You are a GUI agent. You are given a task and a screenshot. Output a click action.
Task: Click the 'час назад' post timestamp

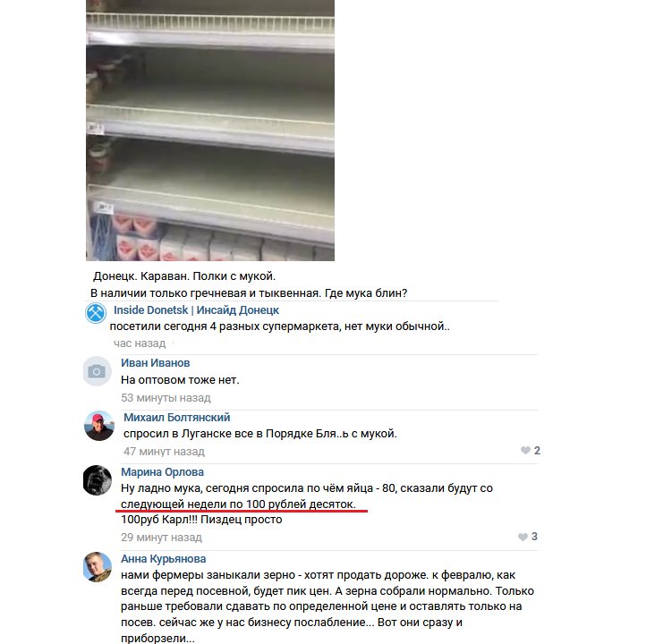pyautogui.click(x=140, y=343)
